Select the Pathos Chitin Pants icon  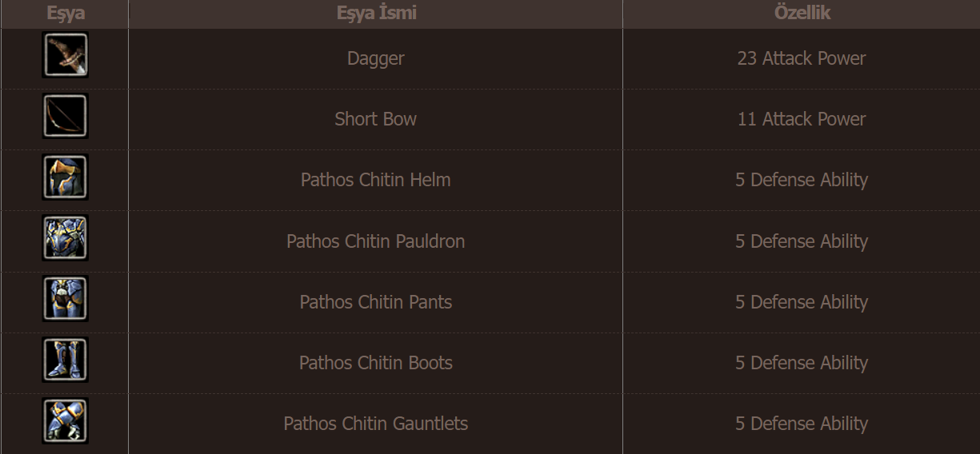[x=65, y=298]
